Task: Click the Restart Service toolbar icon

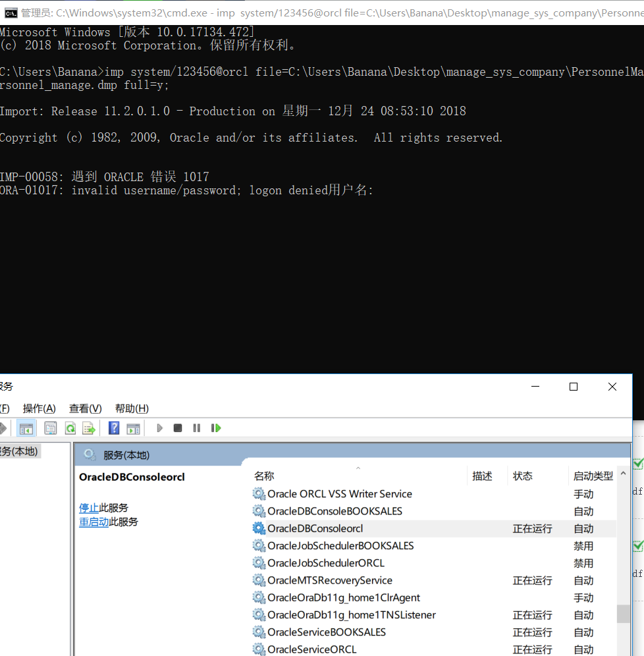Action: (x=216, y=428)
